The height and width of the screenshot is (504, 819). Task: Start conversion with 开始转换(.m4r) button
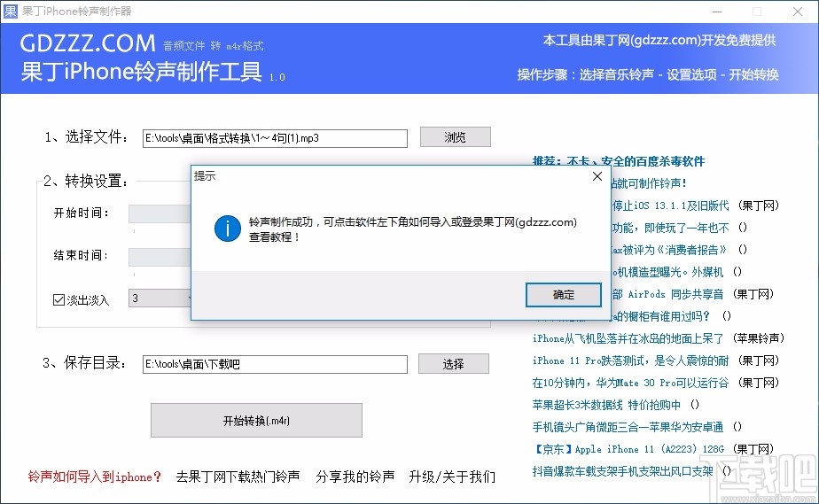coord(256,420)
